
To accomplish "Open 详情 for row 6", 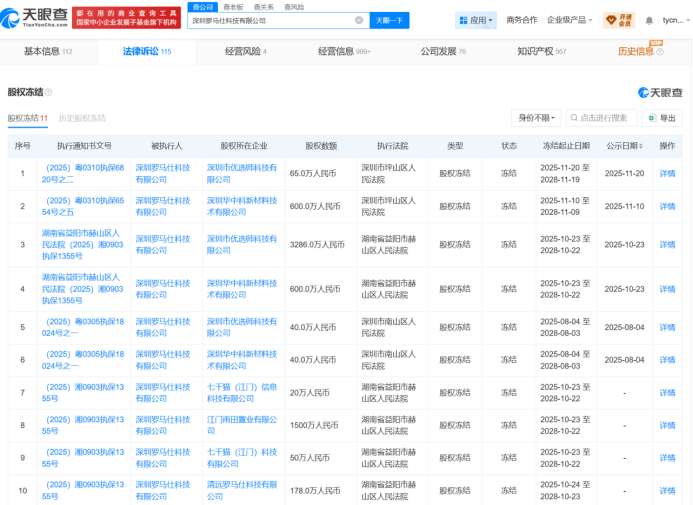I will click(667, 360).
